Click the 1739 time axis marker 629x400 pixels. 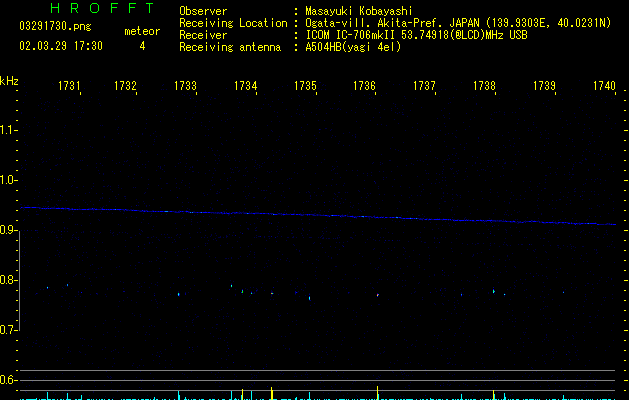click(544, 86)
